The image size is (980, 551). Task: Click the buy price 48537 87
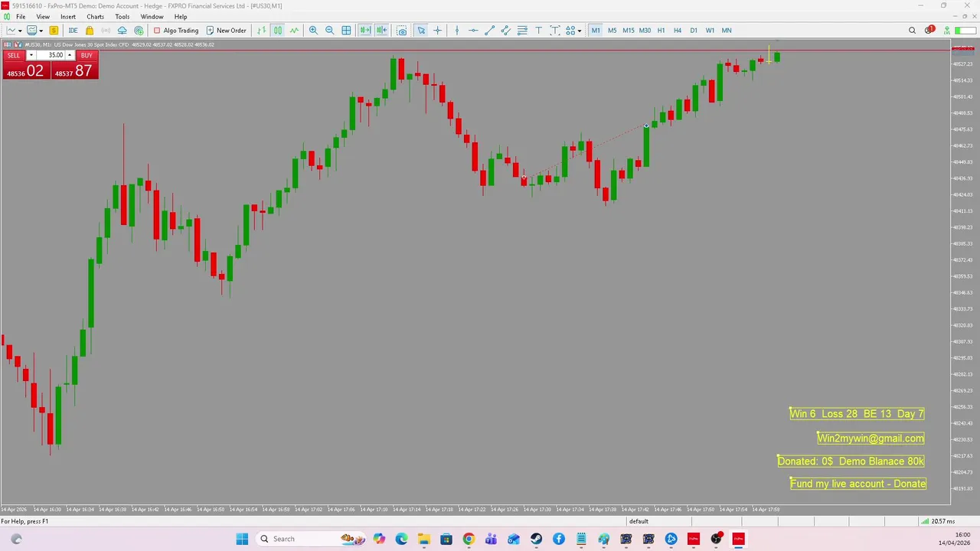tap(74, 71)
